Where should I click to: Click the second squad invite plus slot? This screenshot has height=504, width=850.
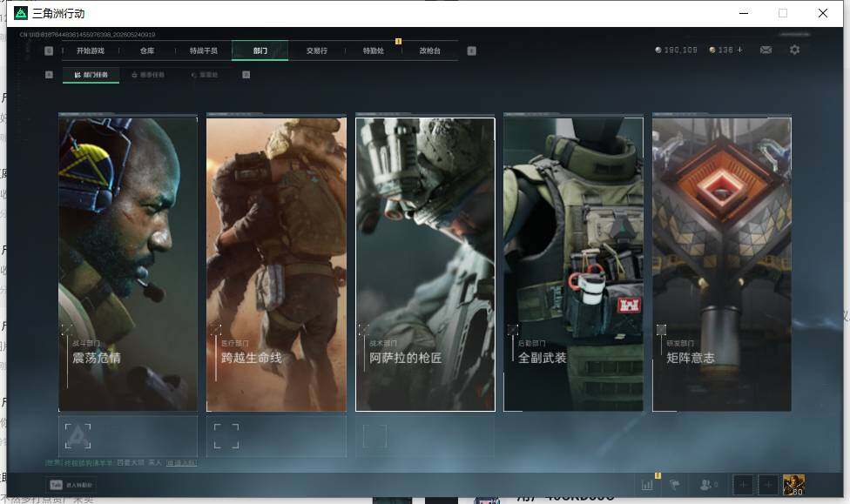768,485
